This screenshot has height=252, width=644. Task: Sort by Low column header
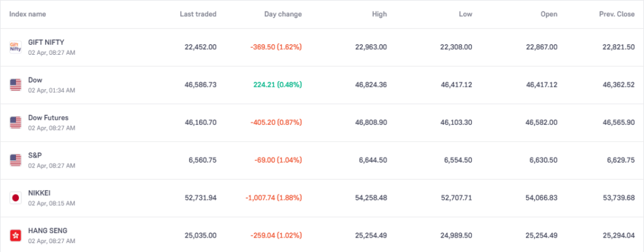point(465,14)
